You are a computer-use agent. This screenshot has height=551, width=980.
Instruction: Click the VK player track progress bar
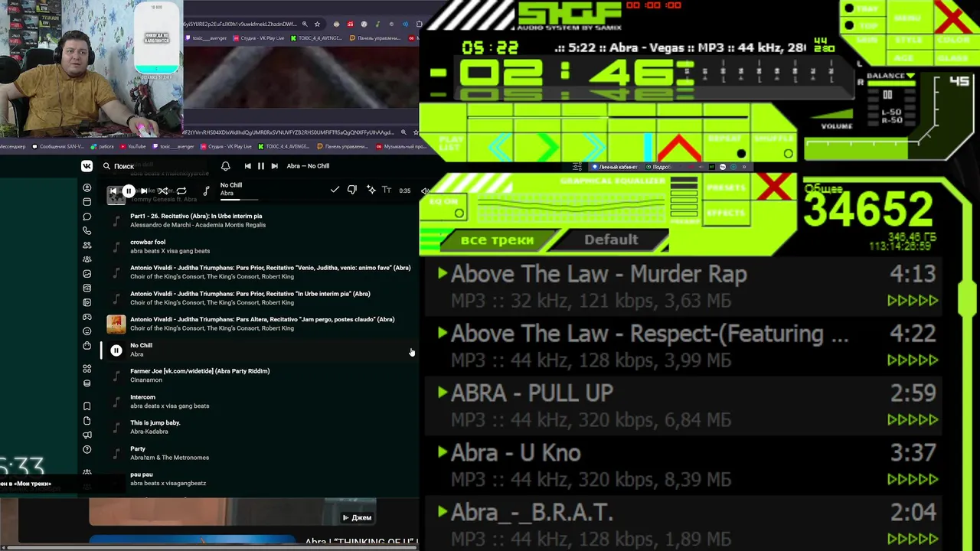(x=240, y=199)
